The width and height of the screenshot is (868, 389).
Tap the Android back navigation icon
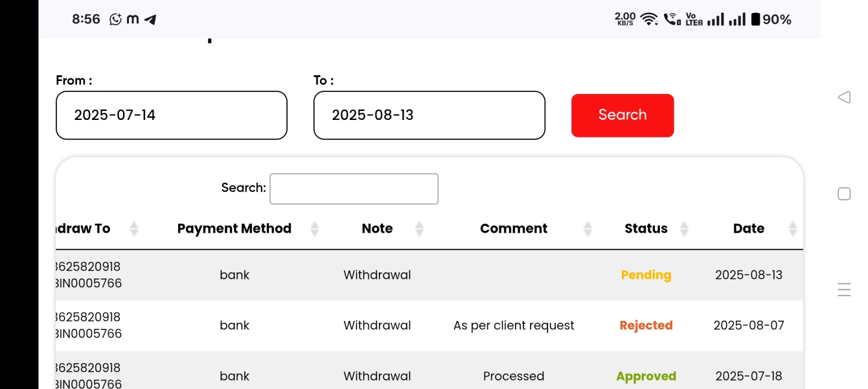click(844, 97)
